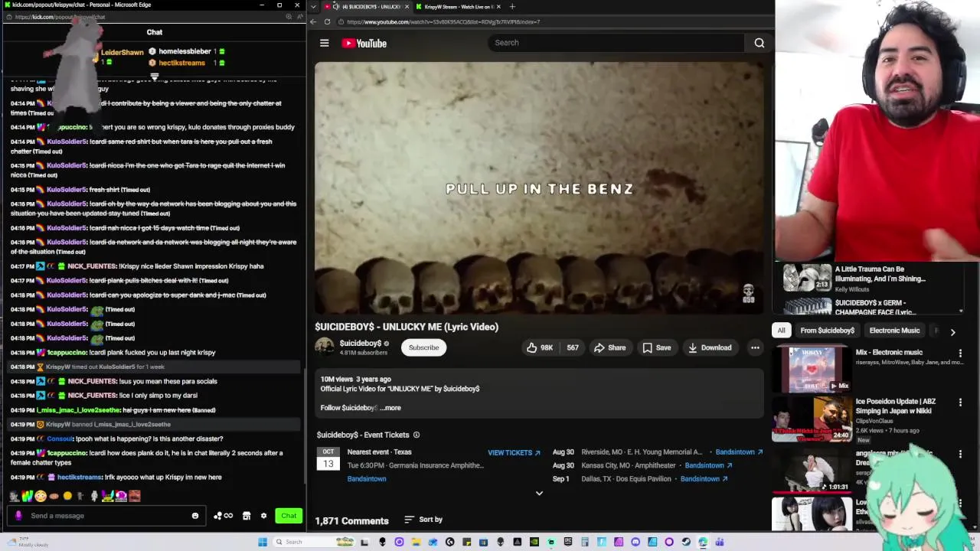The height and width of the screenshot is (551, 980).
Task: Open the comments Sort by dropdown
Action: pos(423,520)
